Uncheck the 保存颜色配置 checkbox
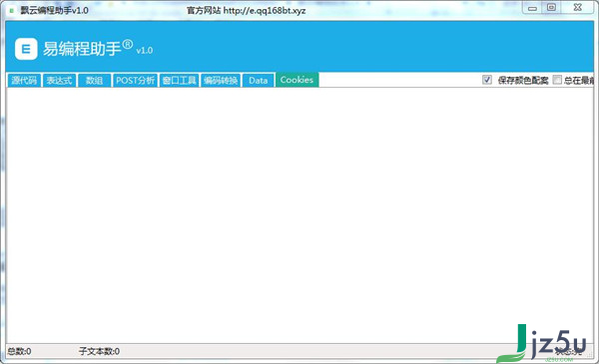Viewport: 599px width, 364px height. 487,80
